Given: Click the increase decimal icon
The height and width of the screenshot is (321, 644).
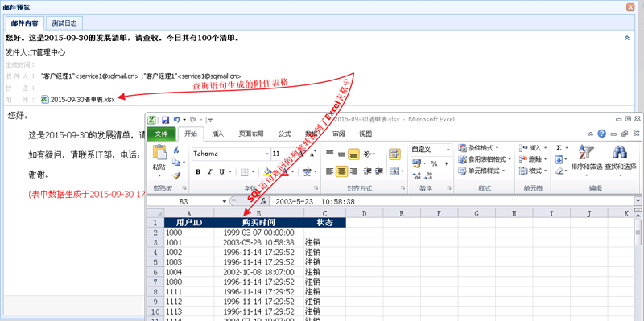Looking at the screenshot, I should click(x=416, y=176).
